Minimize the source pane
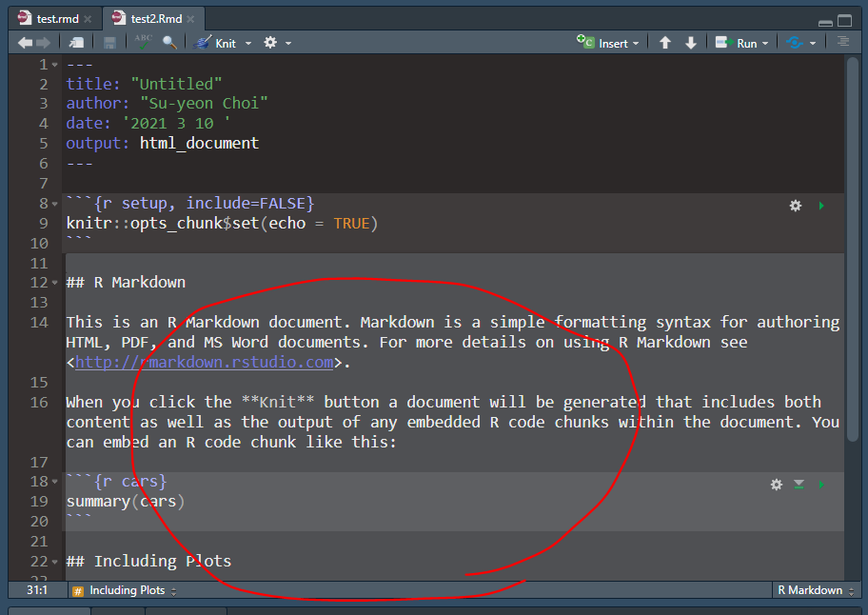 825,22
